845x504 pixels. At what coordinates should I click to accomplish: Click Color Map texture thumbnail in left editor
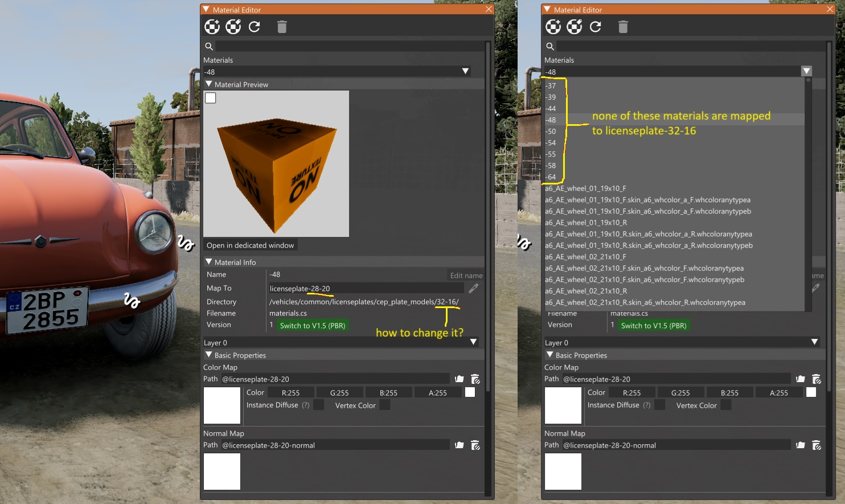point(222,405)
